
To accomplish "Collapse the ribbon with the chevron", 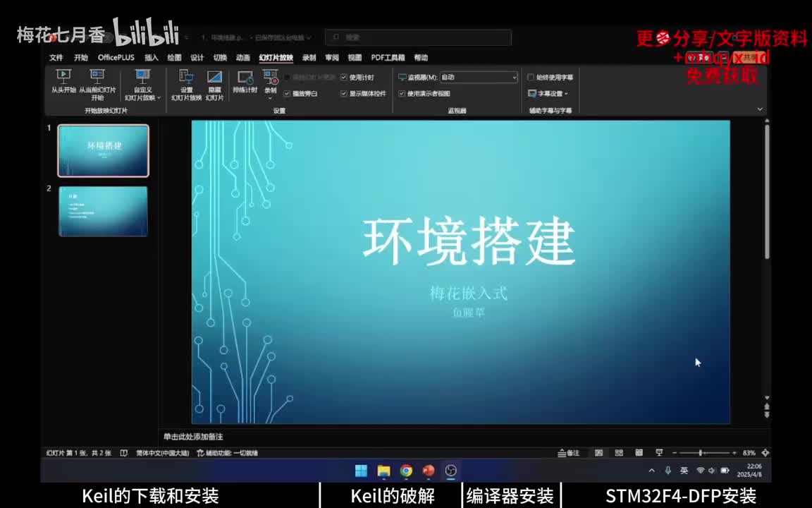I will (x=760, y=109).
